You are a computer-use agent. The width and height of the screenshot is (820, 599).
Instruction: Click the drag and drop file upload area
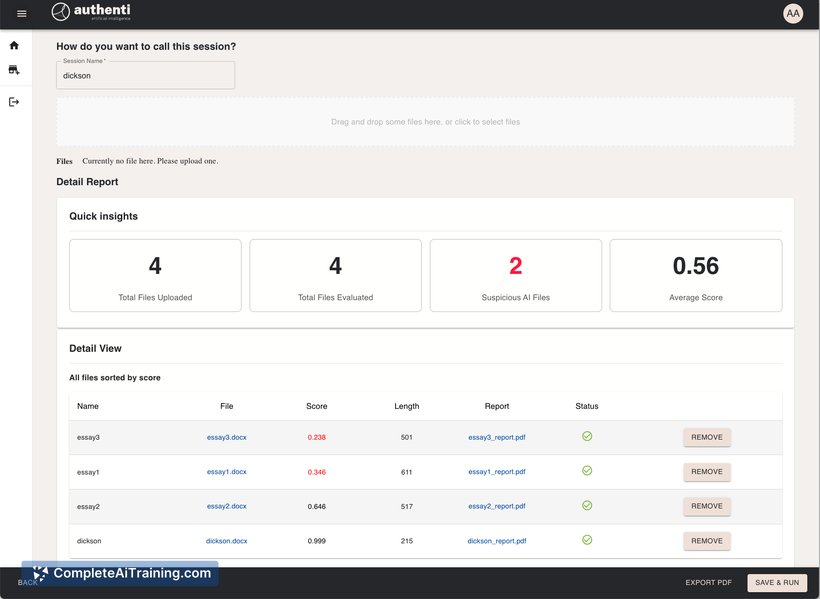tap(425, 122)
